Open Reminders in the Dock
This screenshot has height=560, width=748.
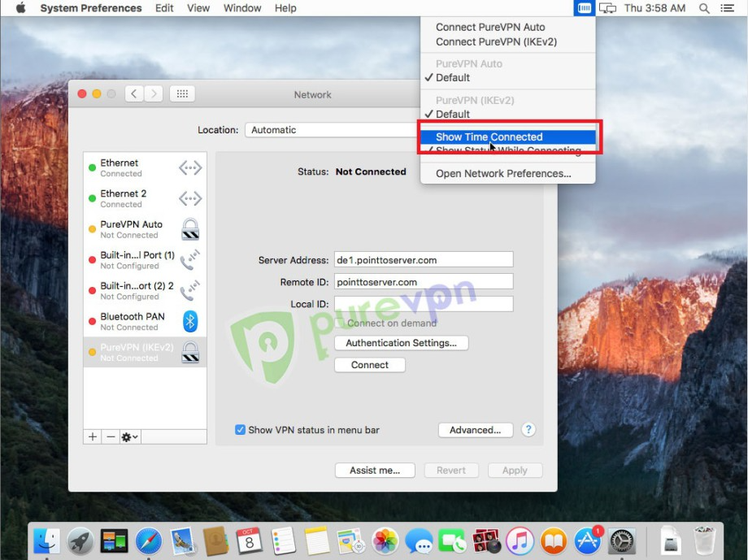(283, 541)
